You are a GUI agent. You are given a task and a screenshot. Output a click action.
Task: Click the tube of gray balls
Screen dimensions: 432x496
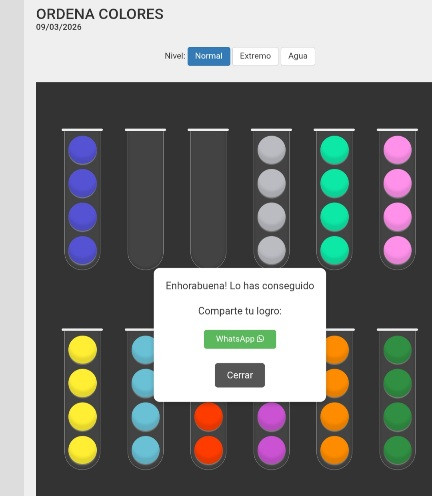(x=271, y=199)
